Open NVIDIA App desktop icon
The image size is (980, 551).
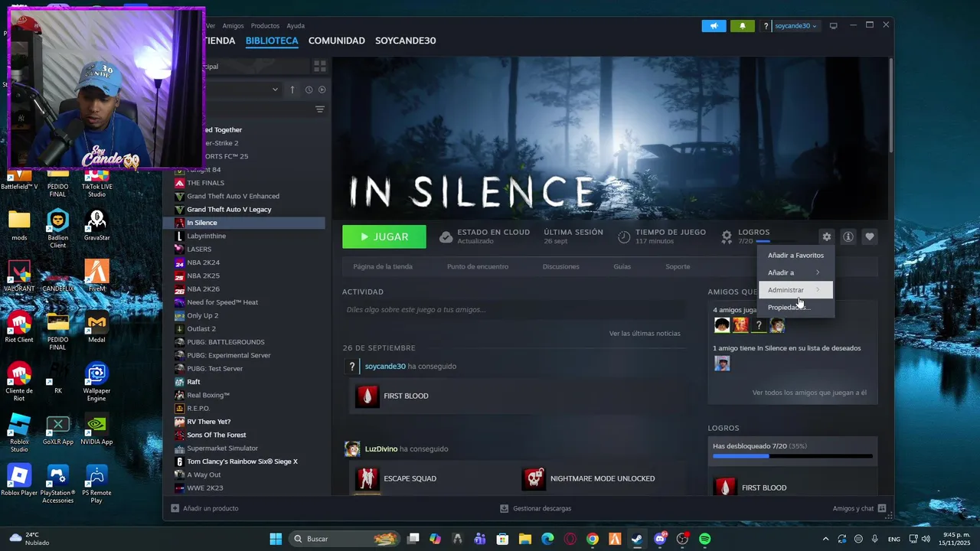pyautogui.click(x=96, y=430)
